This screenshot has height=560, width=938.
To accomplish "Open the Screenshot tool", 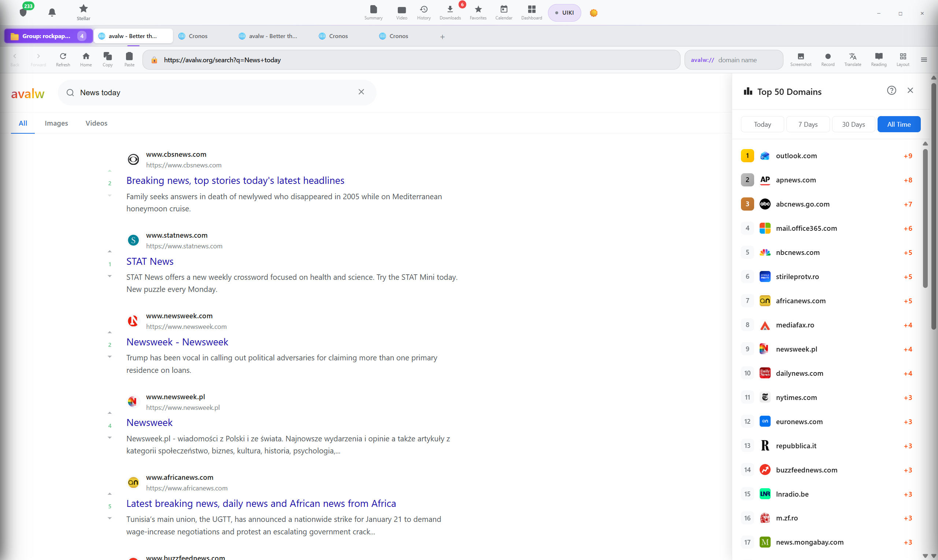I will 801,59.
